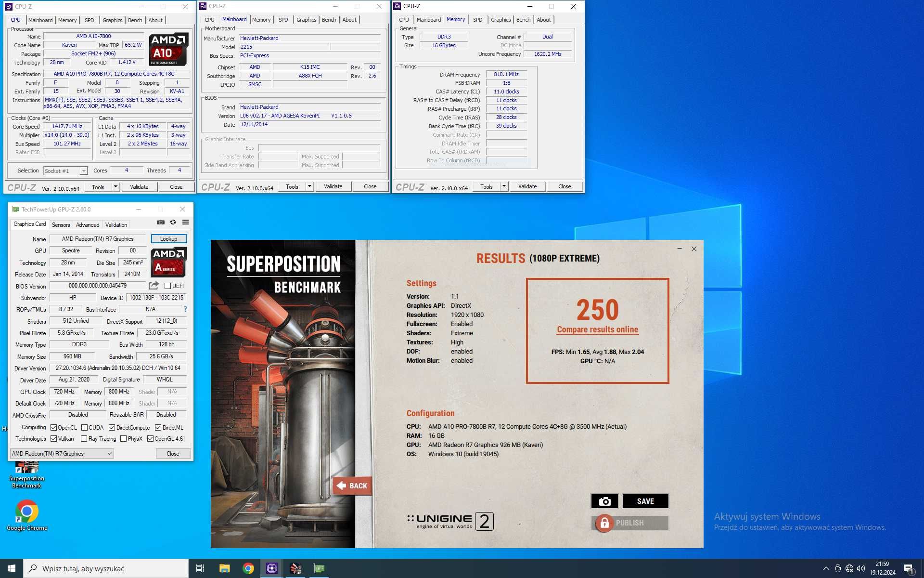Click the SAVE button in Superposition
This screenshot has width=924, height=578.
tap(645, 501)
